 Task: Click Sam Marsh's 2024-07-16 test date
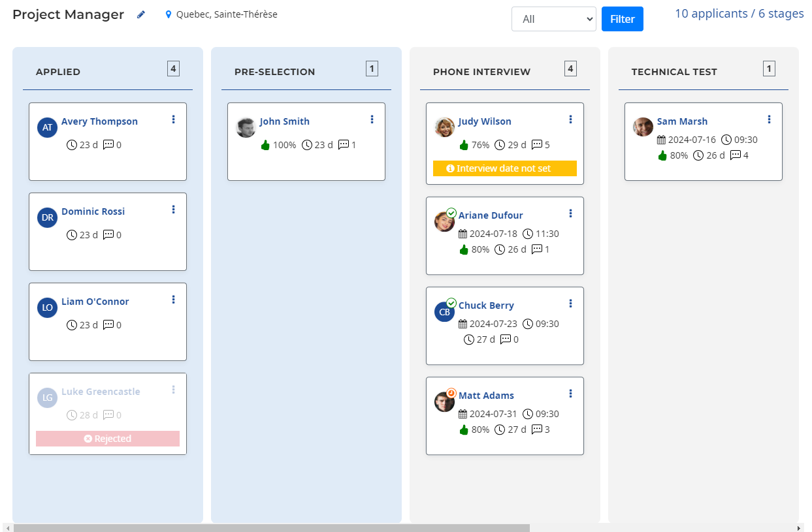[x=692, y=140]
